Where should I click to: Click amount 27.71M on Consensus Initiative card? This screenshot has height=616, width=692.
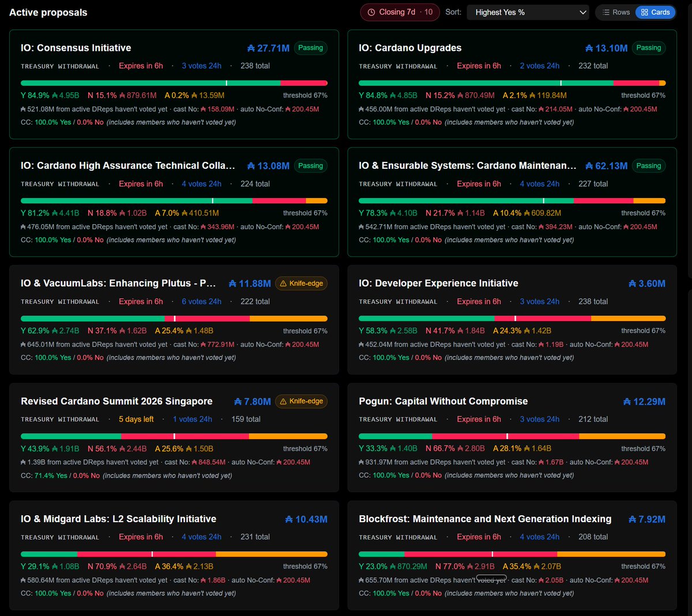tap(268, 48)
